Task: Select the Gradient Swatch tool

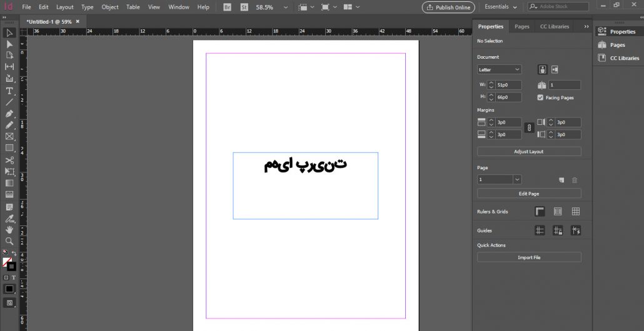Action: pyautogui.click(x=9, y=183)
